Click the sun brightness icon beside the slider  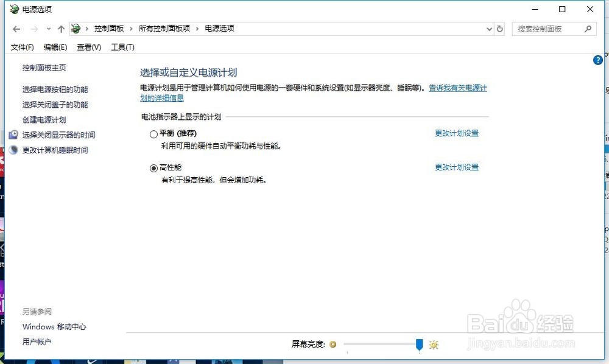click(x=433, y=345)
